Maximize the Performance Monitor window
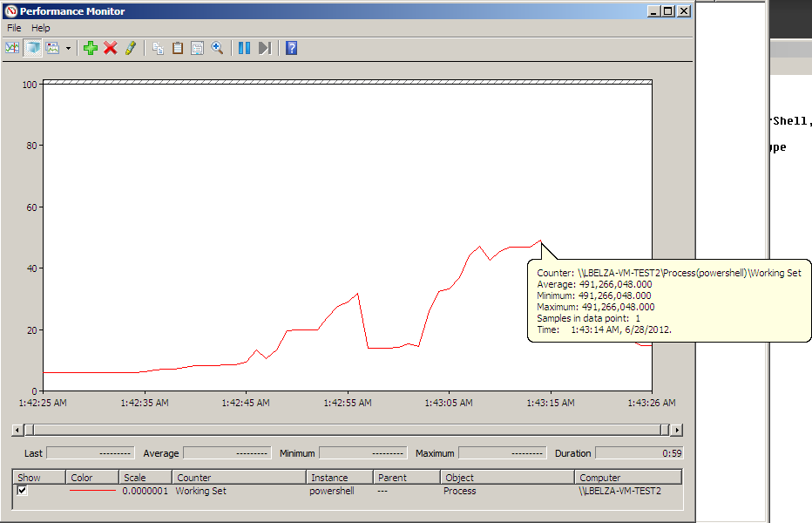Image resolution: width=812 pixels, height=523 pixels. [x=668, y=10]
